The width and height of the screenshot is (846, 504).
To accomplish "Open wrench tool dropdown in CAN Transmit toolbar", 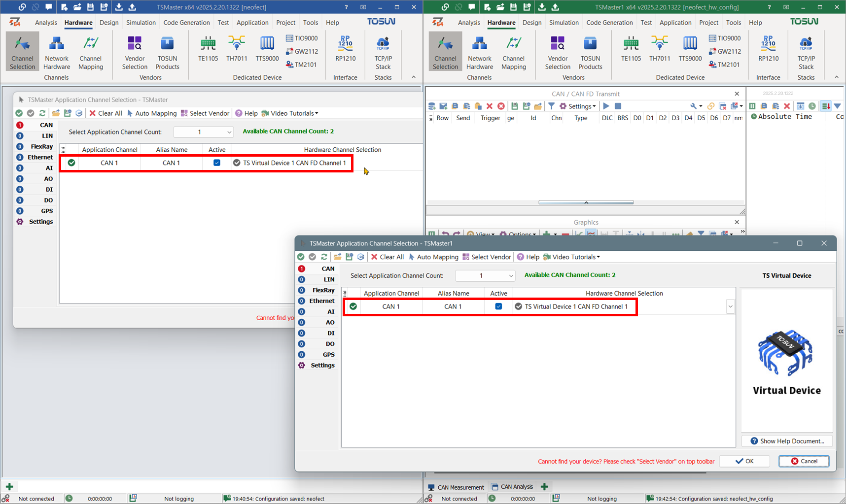I will 696,106.
